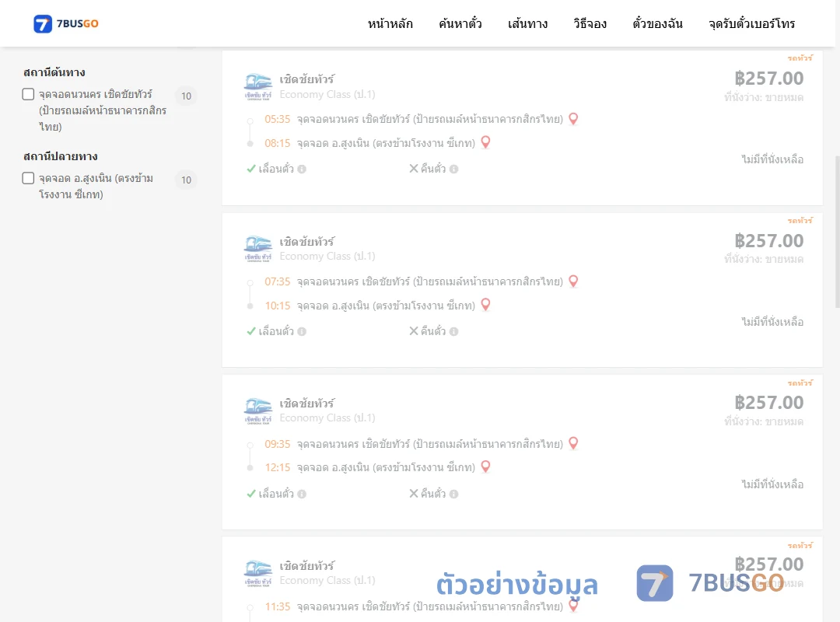Screen dimensions: 840x622
Task: Click the map pin for the 09:35 departure stop
Action: 573,444
